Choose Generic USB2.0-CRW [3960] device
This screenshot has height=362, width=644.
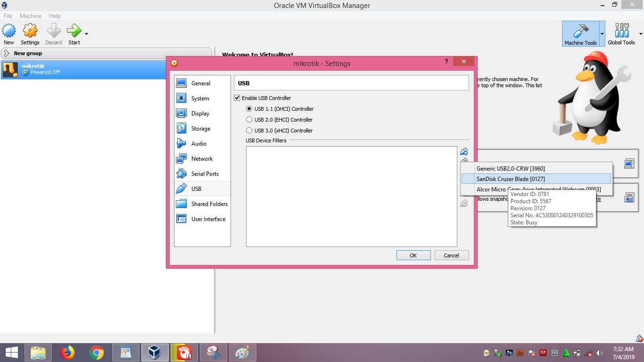click(x=536, y=168)
